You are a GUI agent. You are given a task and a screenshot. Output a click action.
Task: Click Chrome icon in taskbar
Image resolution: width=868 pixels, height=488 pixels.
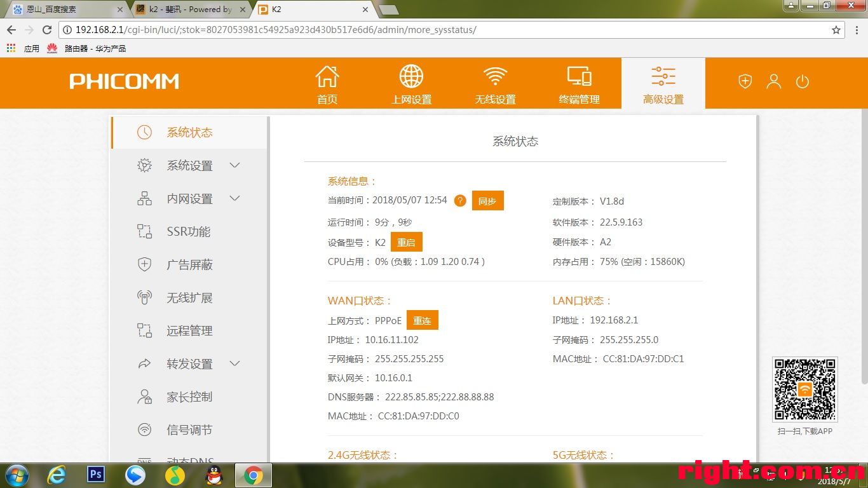[x=254, y=475]
